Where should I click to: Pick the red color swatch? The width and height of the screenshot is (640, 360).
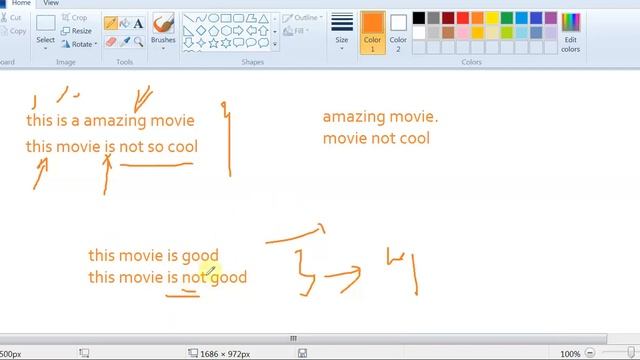click(x=463, y=18)
